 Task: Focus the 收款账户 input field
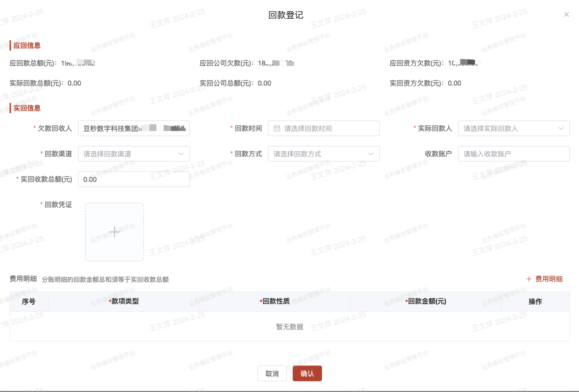tap(514, 154)
